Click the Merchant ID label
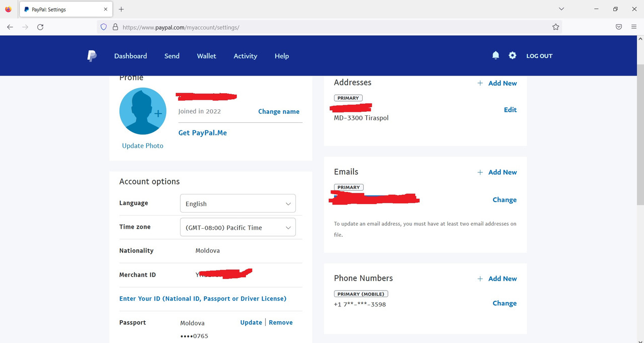The image size is (644, 343). (x=137, y=275)
